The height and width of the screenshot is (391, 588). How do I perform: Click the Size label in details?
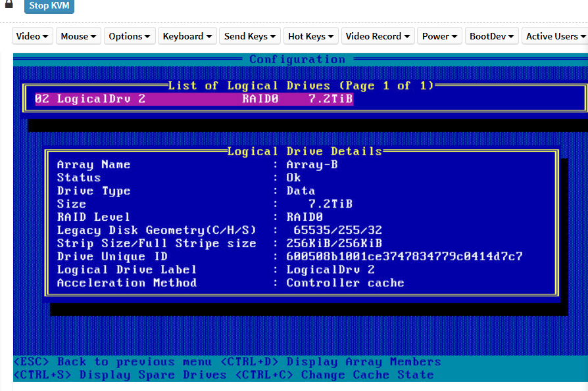(x=72, y=204)
